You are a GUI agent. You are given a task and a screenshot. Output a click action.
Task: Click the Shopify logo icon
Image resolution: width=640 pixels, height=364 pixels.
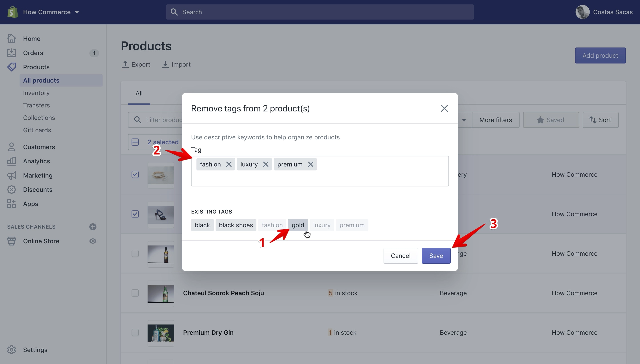[12, 12]
